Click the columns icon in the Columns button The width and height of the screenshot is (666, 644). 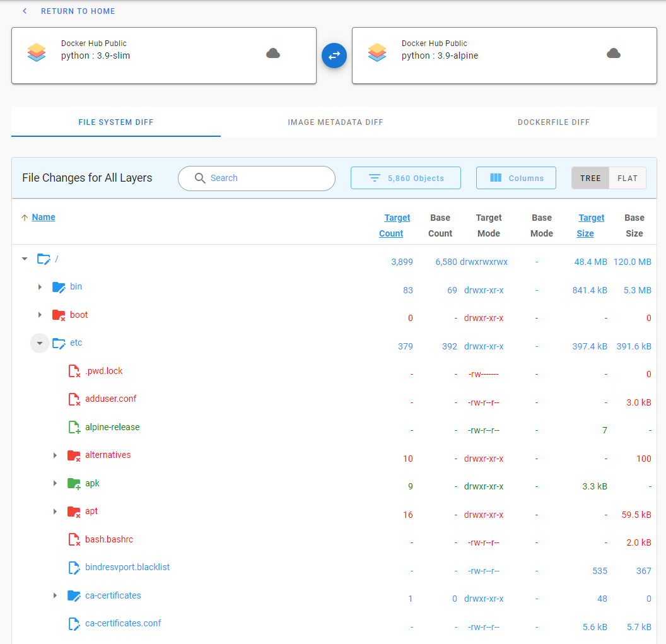[496, 178]
